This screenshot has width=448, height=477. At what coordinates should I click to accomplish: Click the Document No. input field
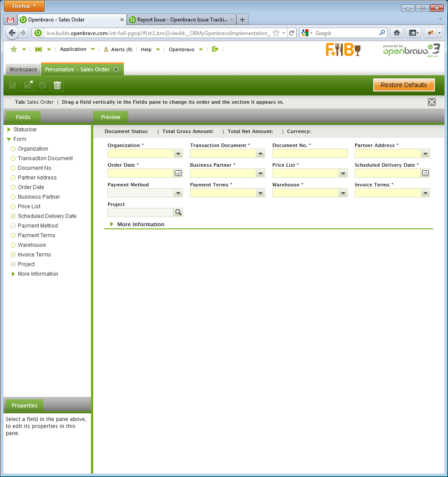[x=310, y=154]
